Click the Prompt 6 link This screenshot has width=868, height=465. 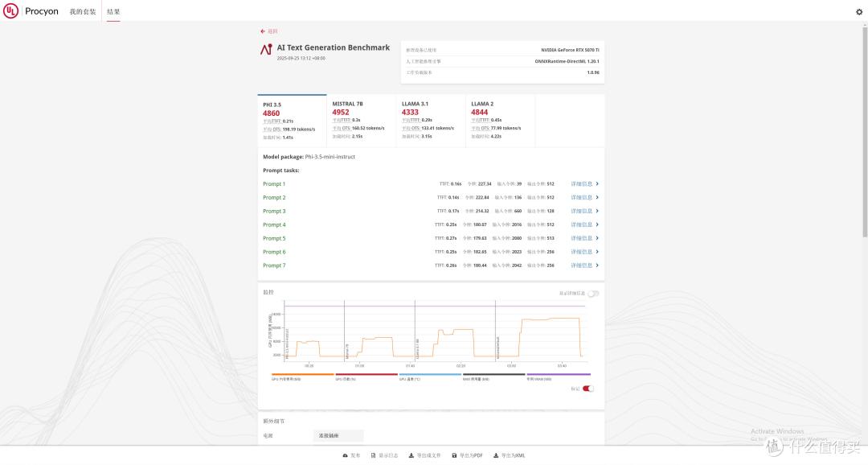click(x=274, y=252)
